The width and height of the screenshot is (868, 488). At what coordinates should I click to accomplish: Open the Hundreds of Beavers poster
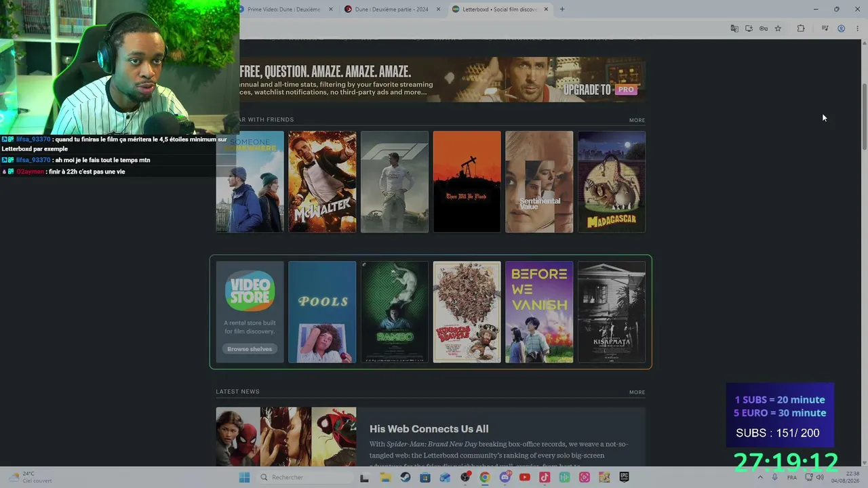click(467, 312)
